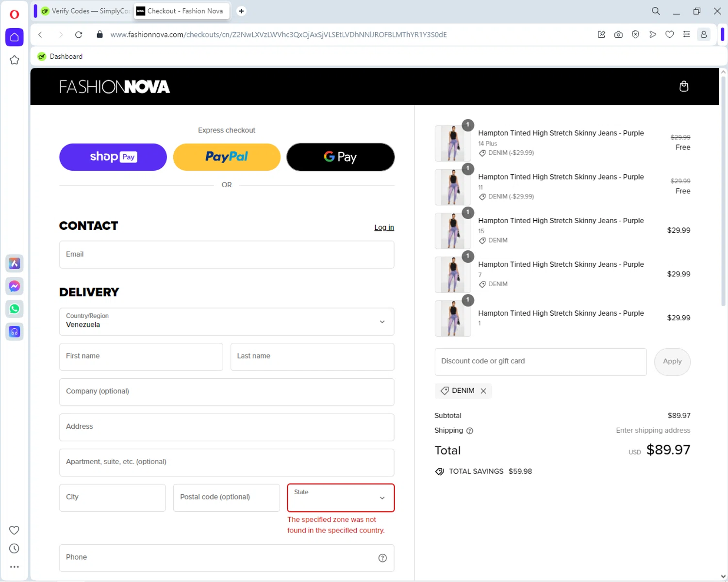This screenshot has width=728, height=582.
Task: Open WhatsApp in the sidebar
Action: pyautogui.click(x=15, y=309)
